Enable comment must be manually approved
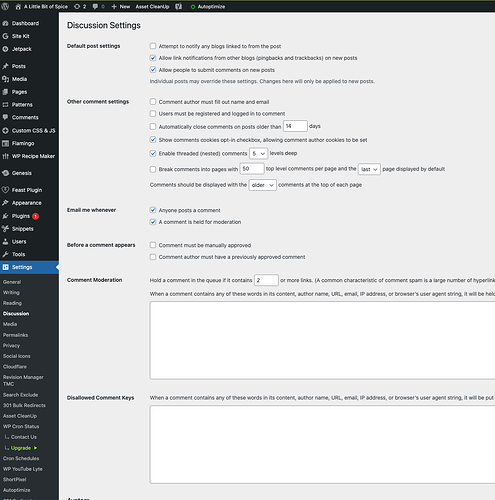This screenshot has width=495, height=500. pos(153,245)
